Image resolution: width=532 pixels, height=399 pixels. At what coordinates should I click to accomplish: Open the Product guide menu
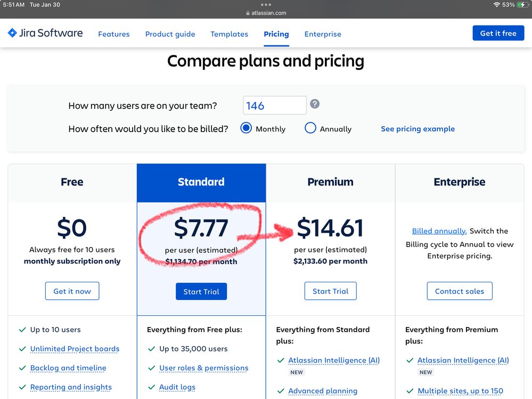[170, 34]
